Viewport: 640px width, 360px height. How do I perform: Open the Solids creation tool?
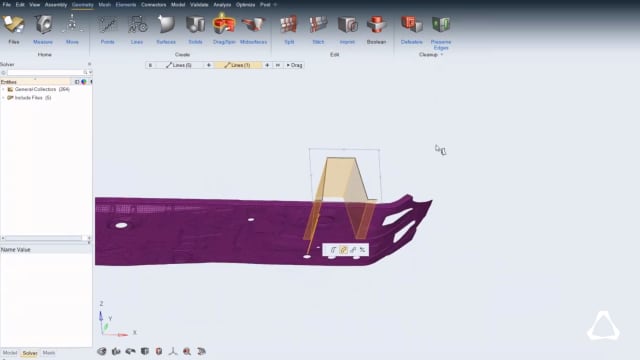point(195,29)
